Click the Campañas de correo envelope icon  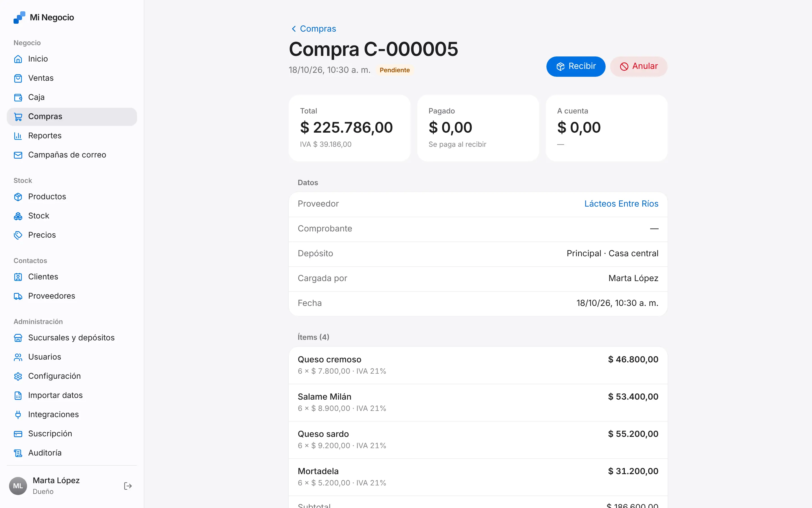pyautogui.click(x=18, y=155)
